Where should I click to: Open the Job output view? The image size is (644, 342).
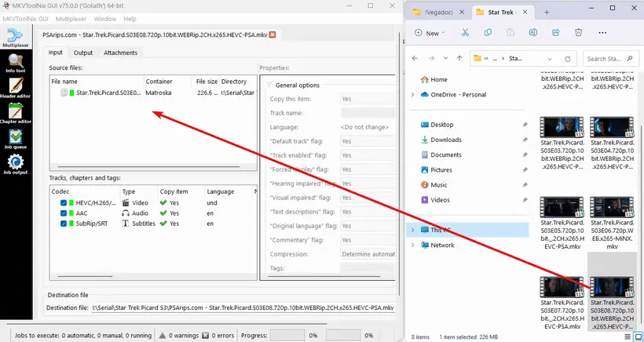click(x=16, y=165)
